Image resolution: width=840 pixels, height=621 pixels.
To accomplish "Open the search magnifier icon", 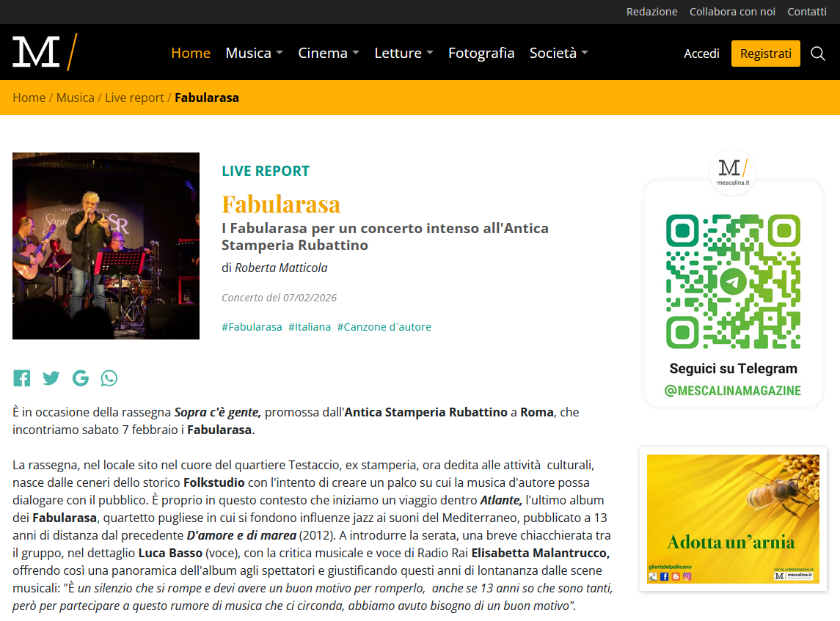I will 817,54.
